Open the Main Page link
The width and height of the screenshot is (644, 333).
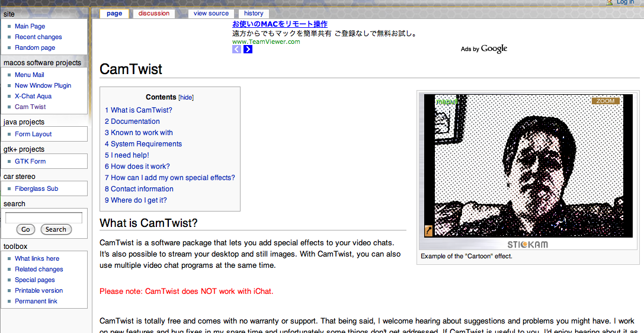pyautogui.click(x=30, y=26)
